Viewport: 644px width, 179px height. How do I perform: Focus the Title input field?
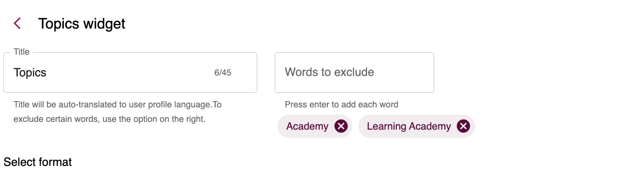pyautogui.click(x=130, y=73)
